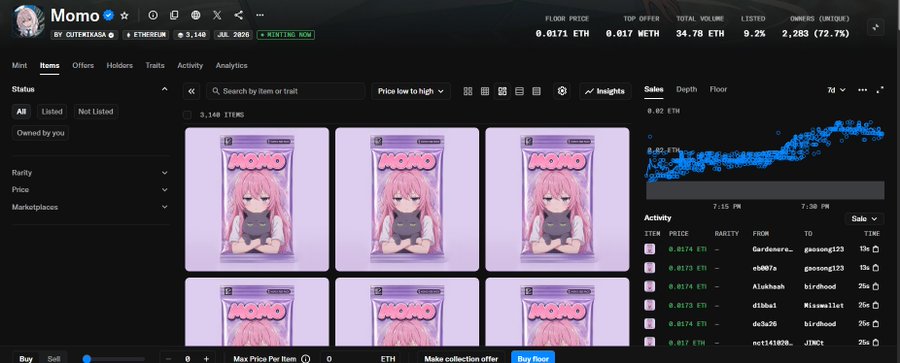Click the Insights button
900x363 pixels.
(606, 91)
